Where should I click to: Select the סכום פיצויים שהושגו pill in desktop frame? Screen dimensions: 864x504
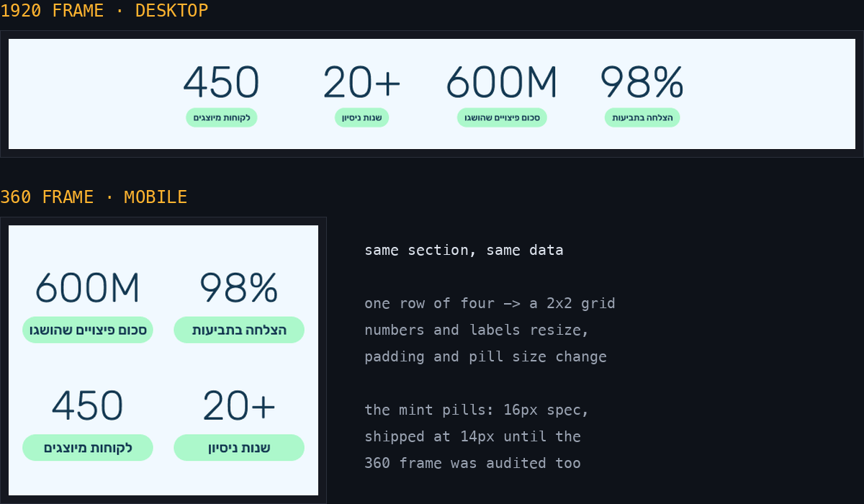point(502,118)
